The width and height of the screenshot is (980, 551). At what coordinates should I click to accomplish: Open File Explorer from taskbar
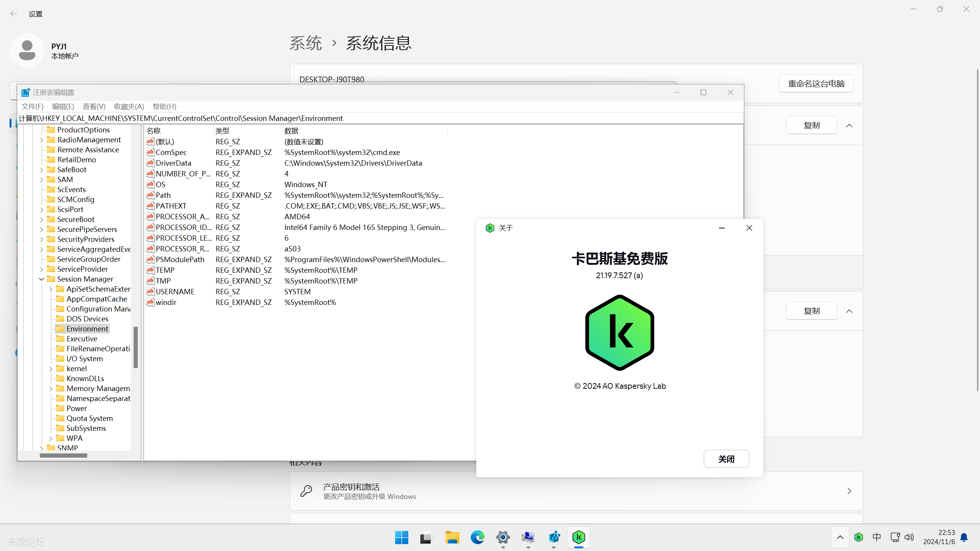click(452, 538)
